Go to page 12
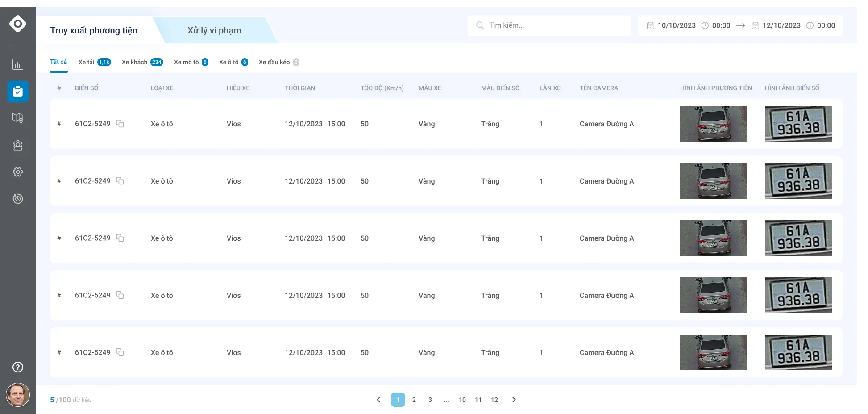 [494, 400]
